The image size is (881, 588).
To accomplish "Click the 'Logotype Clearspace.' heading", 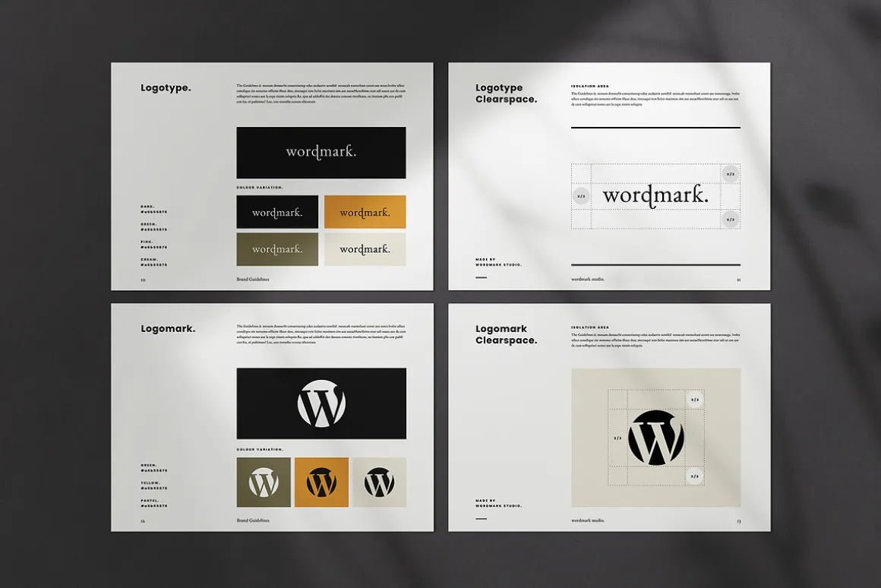I will [x=507, y=93].
